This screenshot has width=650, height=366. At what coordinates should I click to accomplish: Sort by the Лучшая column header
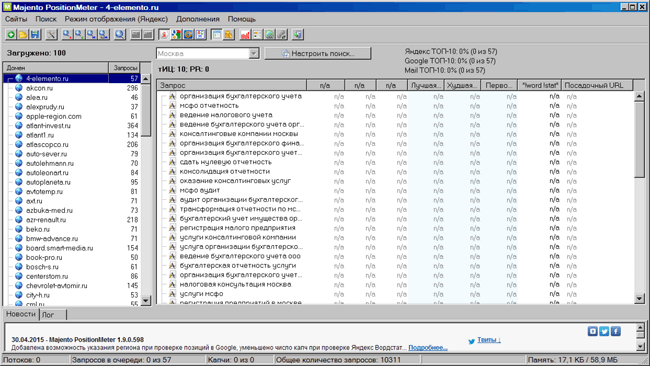425,85
